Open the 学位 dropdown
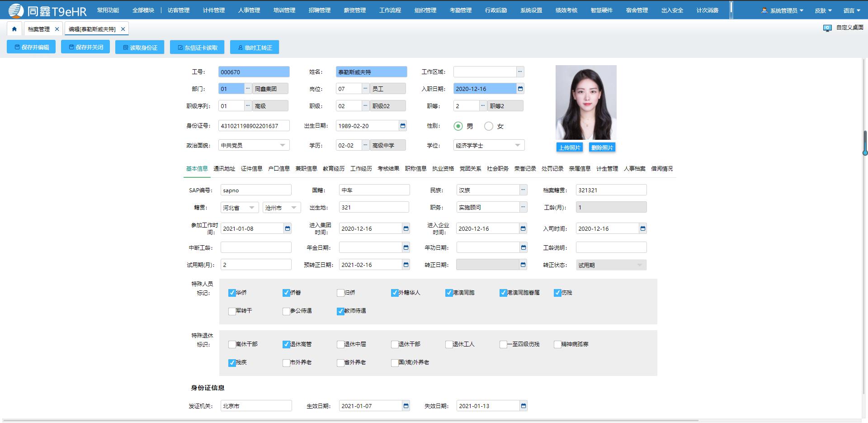 click(518, 145)
